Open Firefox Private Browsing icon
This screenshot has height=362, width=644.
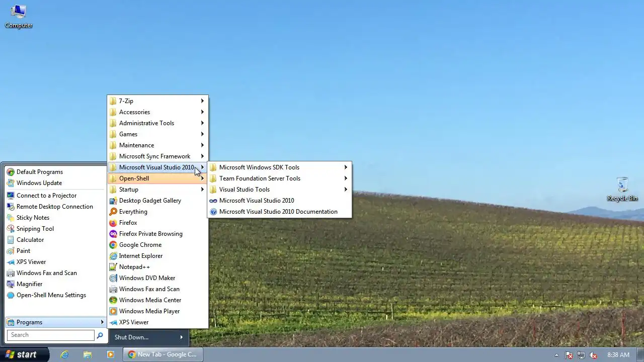click(113, 234)
